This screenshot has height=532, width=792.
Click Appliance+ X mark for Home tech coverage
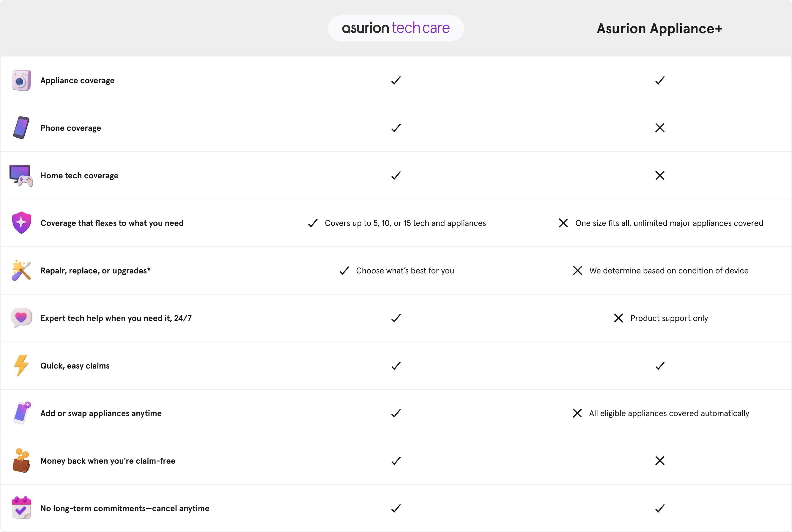tap(660, 175)
